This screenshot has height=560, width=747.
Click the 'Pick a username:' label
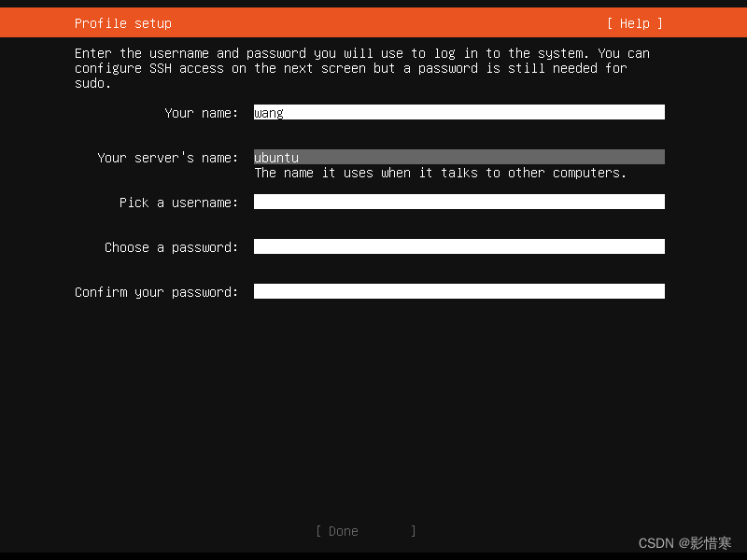[x=178, y=203]
